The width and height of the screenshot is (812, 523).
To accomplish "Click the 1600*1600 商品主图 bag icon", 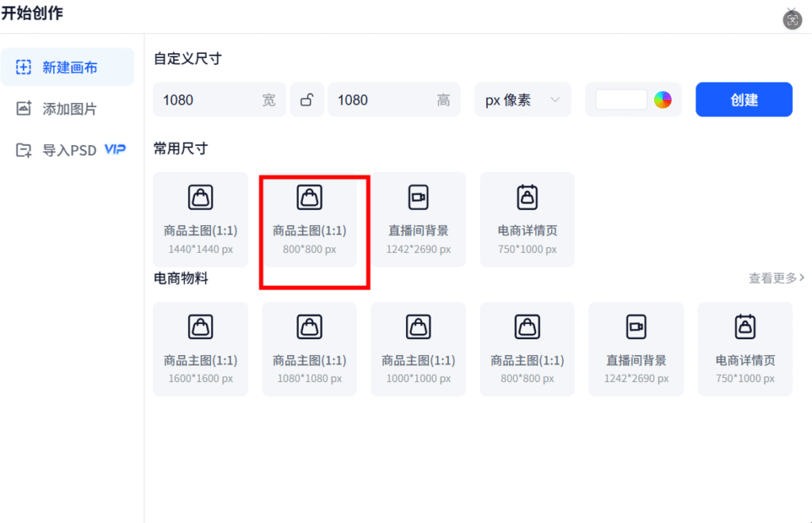I will pos(200,326).
